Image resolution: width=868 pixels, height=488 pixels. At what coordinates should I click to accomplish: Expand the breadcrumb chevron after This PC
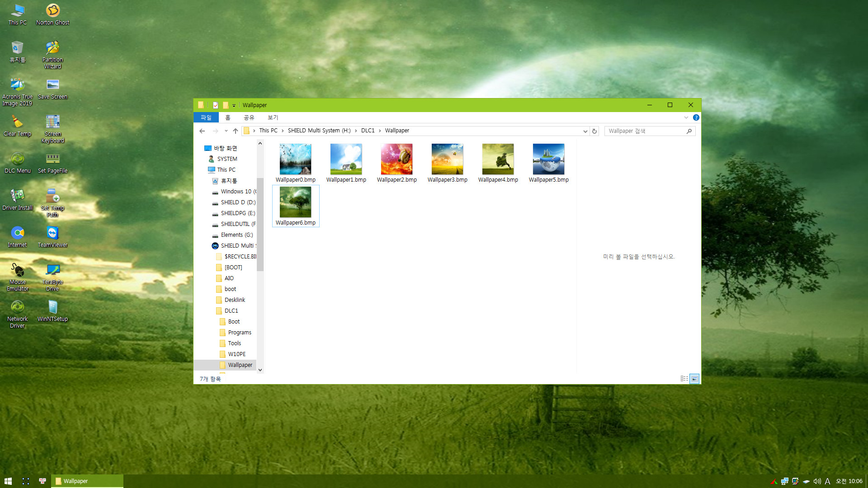click(283, 131)
